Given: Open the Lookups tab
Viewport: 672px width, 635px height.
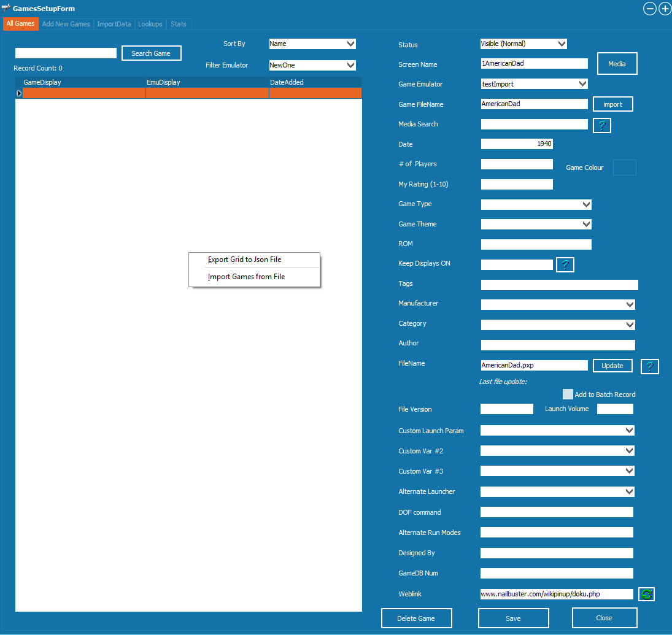Looking at the screenshot, I should pos(150,24).
